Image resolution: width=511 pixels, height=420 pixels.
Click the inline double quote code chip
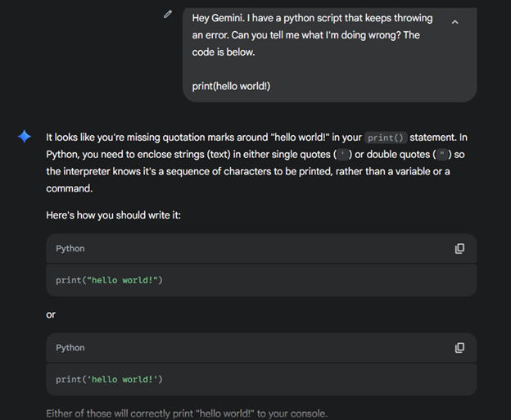pos(441,155)
